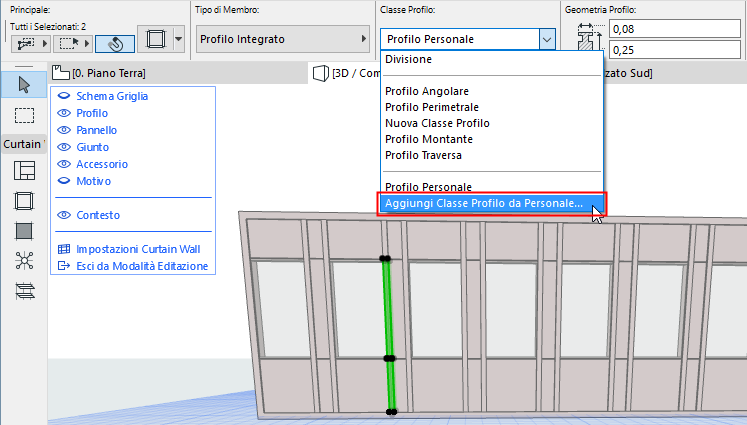Switch to the 3D view tab
747x425 pixels.
(345, 73)
